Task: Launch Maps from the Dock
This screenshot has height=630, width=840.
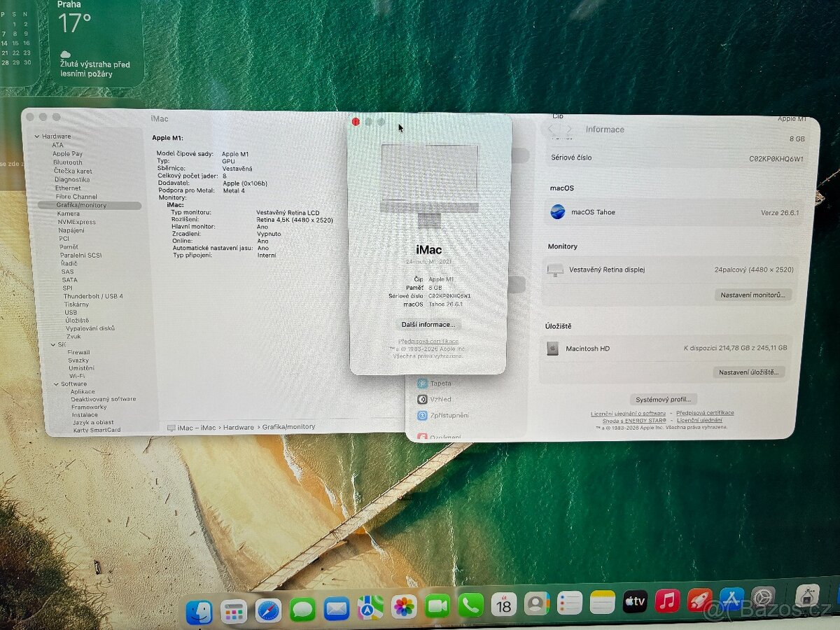Action: click(x=370, y=608)
